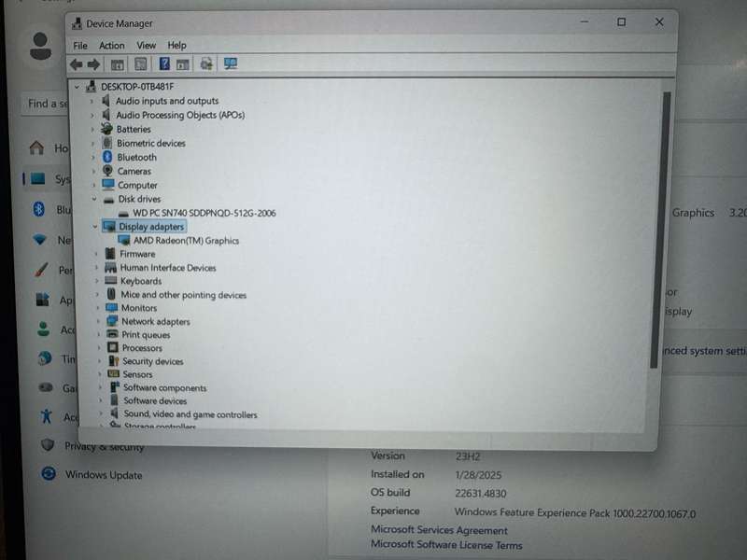This screenshot has width=747, height=560.
Task: Click the OS build value 22631.4830
Action: tap(480, 494)
